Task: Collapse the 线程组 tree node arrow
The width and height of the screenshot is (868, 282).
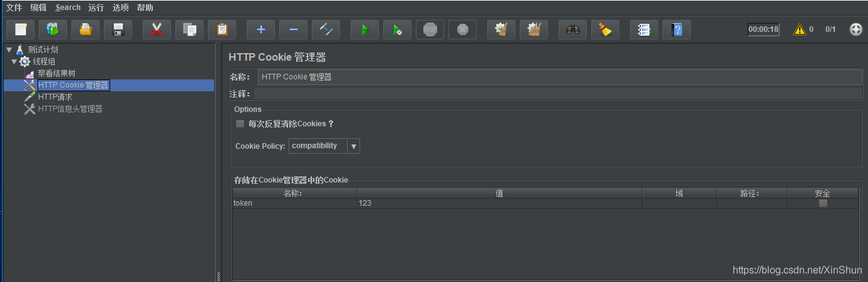Action: (14, 61)
